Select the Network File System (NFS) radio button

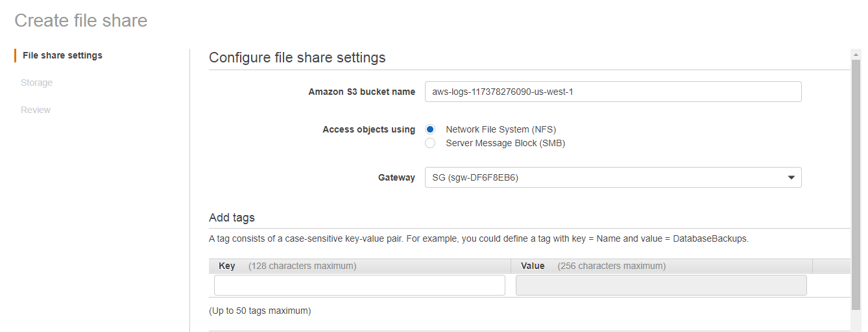click(430, 129)
